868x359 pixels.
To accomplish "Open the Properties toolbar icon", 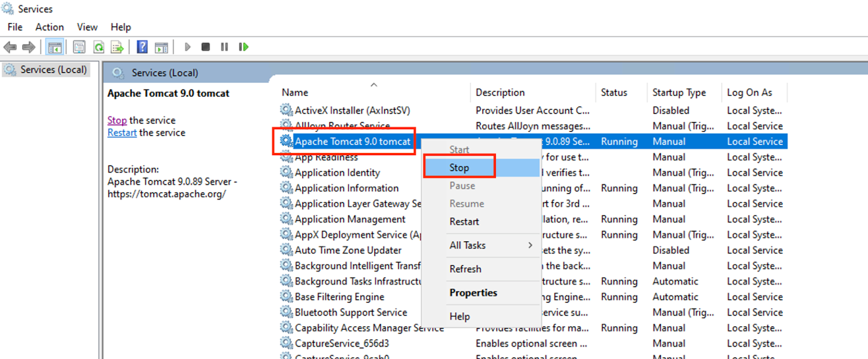I will click(x=79, y=47).
